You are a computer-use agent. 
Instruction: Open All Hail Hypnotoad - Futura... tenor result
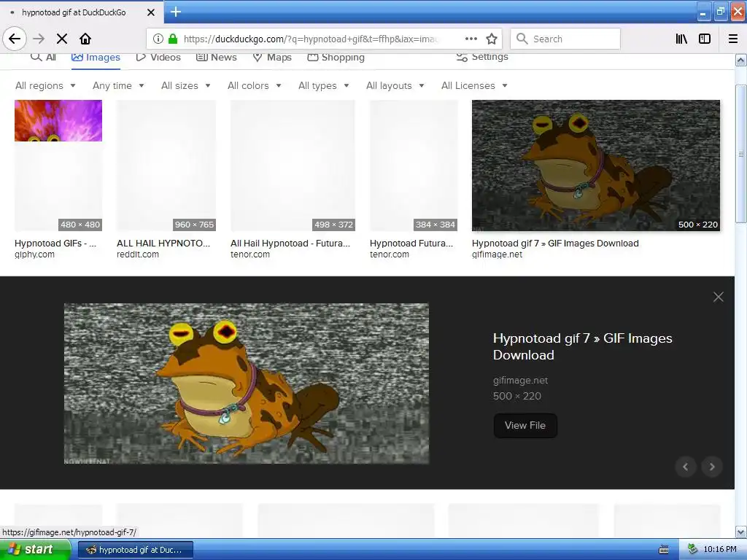pos(290,244)
